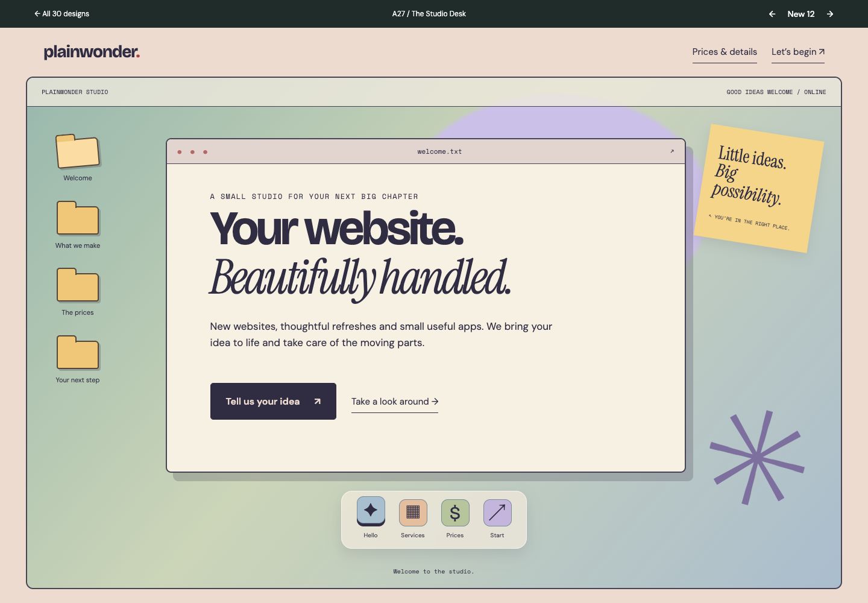Open the Services grid dock icon

coord(413,513)
